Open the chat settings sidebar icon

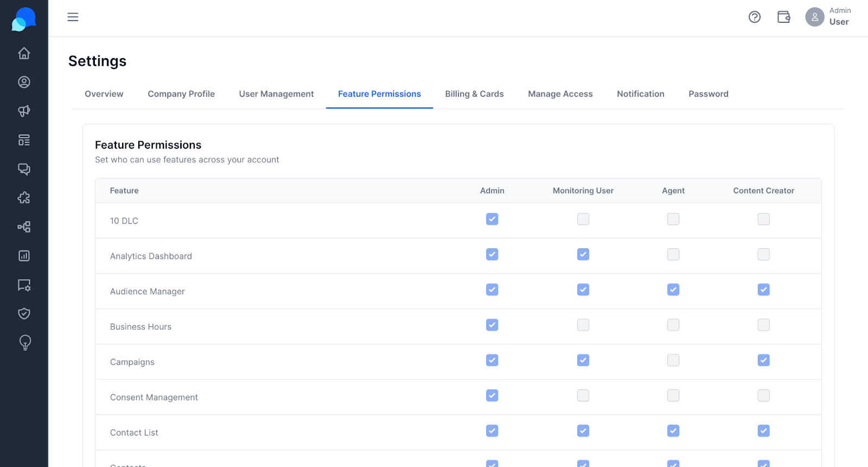click(x=24, y=285)
